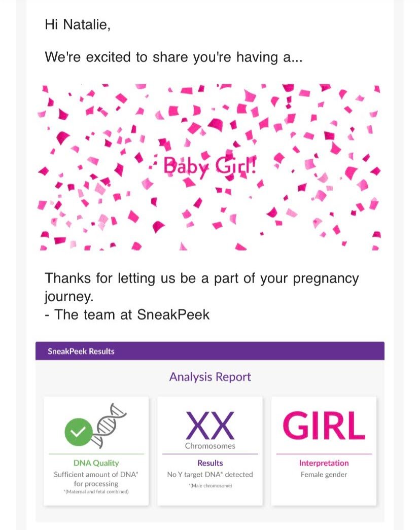The height and width of the screenshot is (530, 420).
Task: Click the Interpretation label
Action: click(x=324, y=463)
